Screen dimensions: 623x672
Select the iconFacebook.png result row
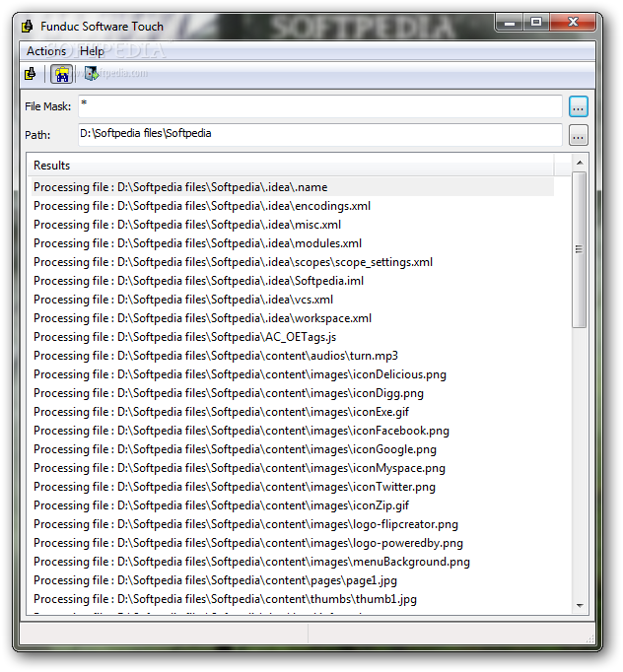pos(293,431)
